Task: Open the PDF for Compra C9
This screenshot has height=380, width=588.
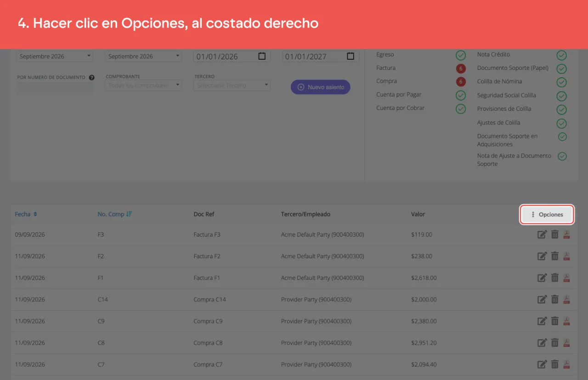Action: (x=566, y=321)
